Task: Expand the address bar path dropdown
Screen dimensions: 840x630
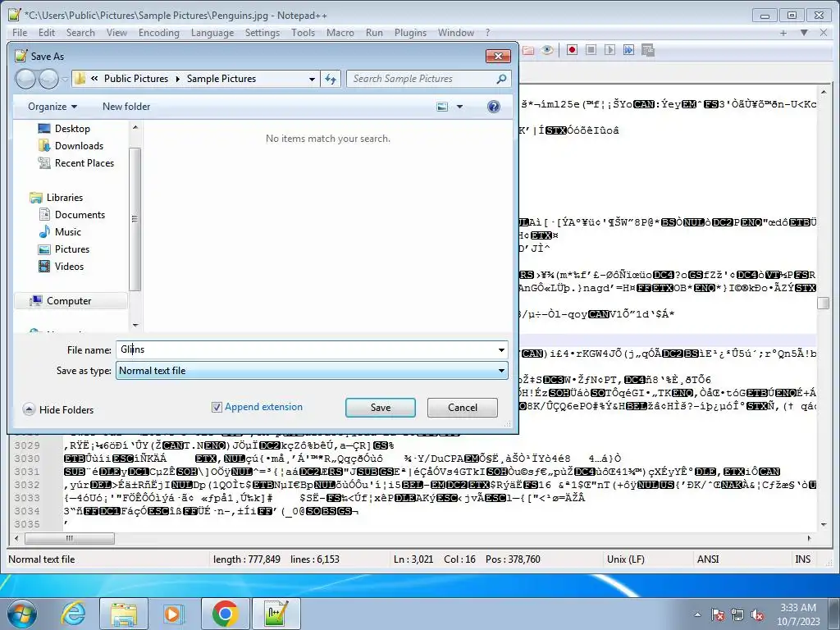Action: 312,79
